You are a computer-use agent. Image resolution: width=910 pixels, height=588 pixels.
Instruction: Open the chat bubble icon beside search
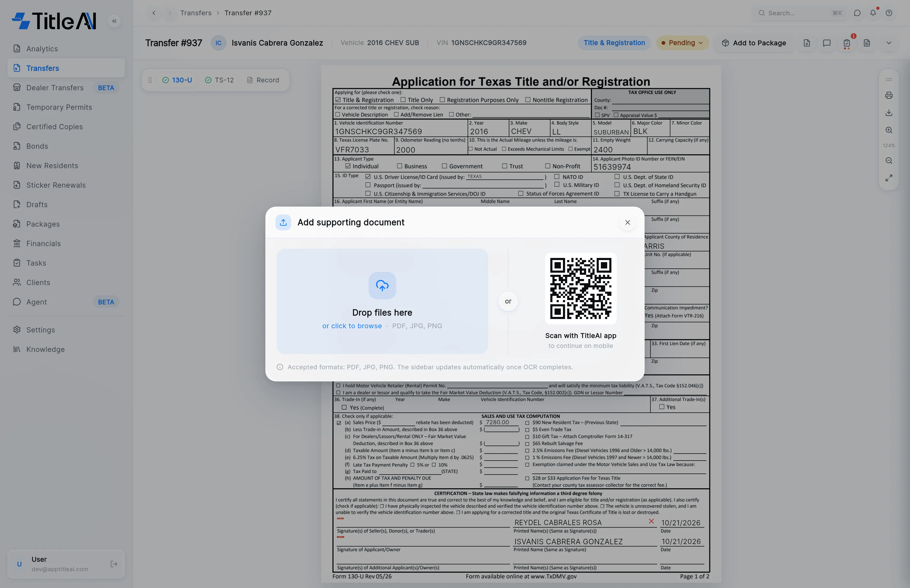857,13
